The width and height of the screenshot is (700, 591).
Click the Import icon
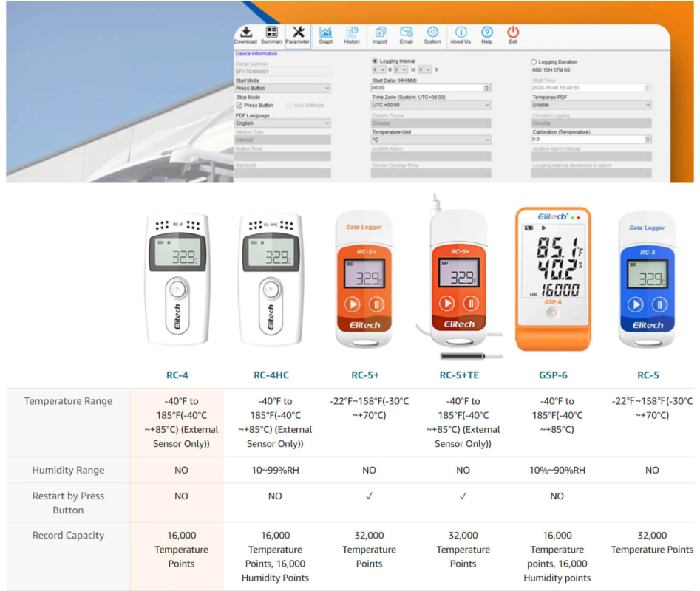coord(380,34)
